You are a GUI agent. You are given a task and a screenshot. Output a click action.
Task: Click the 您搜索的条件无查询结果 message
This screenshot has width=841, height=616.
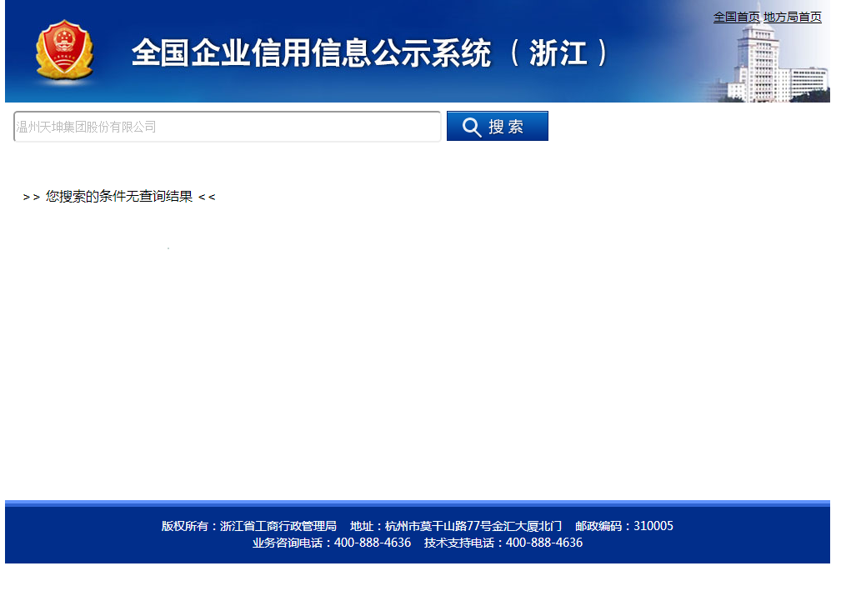(119, 197)
